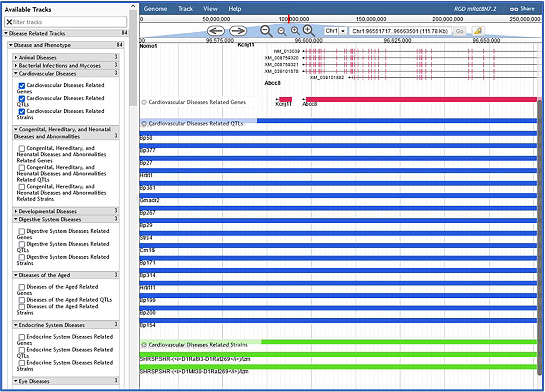Check Endocrine System Diseases Related Genes
The height and width of the screenshot is (392, 545).
pos(22,337)
